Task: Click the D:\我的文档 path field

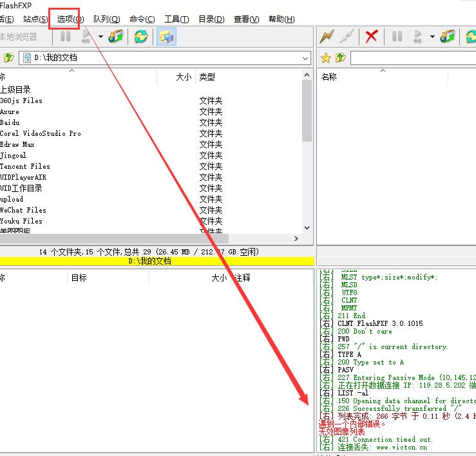Action: pos(165,58)
